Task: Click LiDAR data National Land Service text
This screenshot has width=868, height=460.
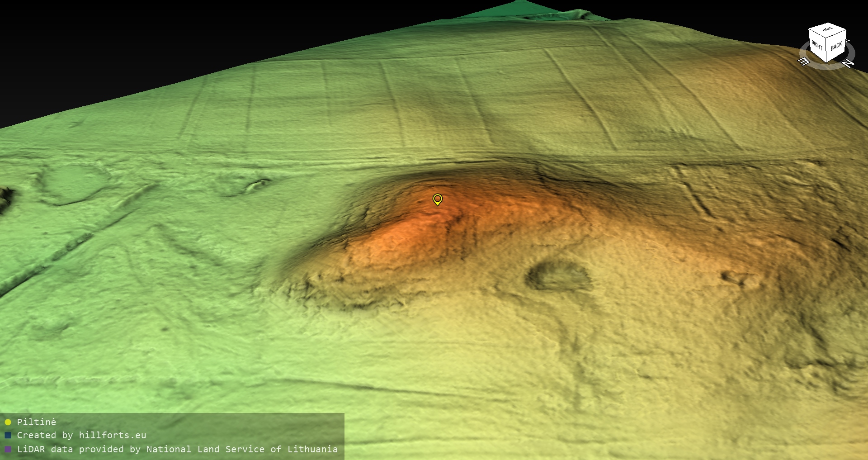Action: [177, 450]
